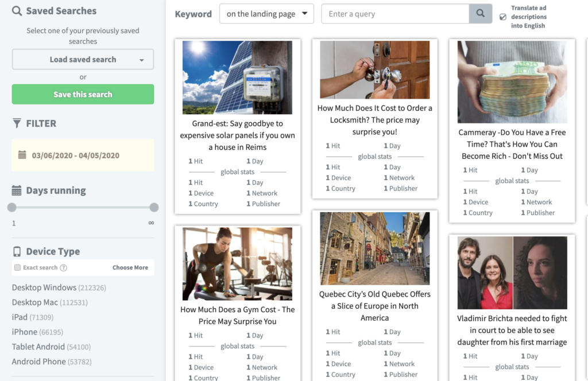Select Desktop Windows device filter

coord(44,287)
